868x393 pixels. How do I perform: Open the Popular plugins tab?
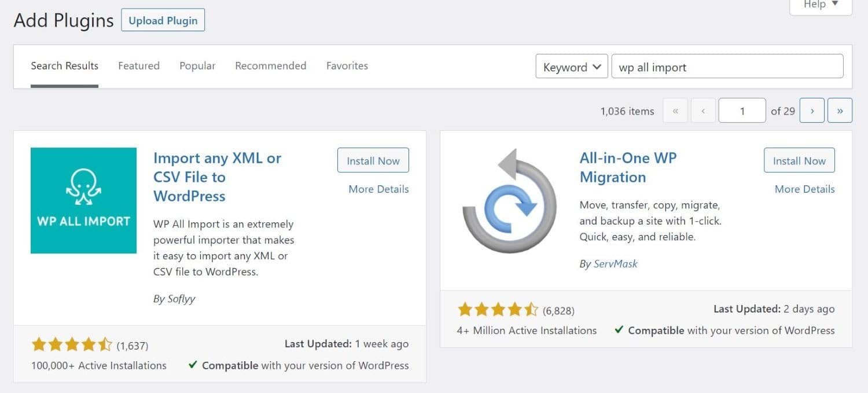(x=197, y=66)
